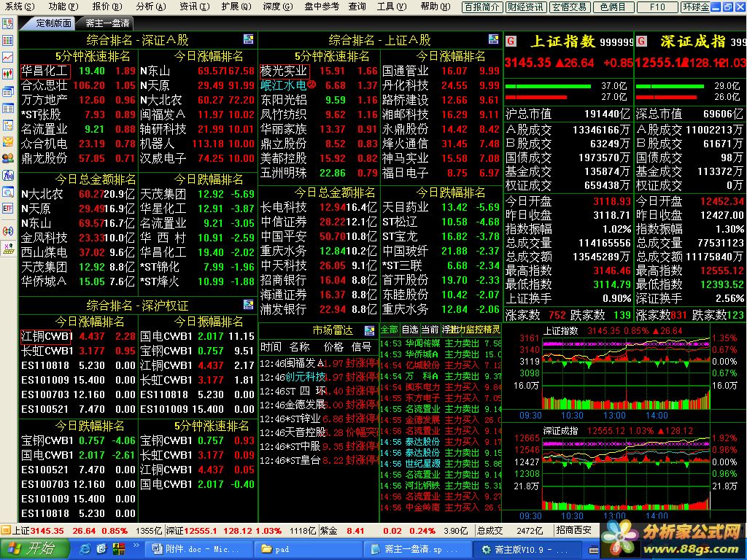Click the 上证指数 title header
Viewport: 747px width, 560px height.
pyautogui.click(x=562, y=42)
